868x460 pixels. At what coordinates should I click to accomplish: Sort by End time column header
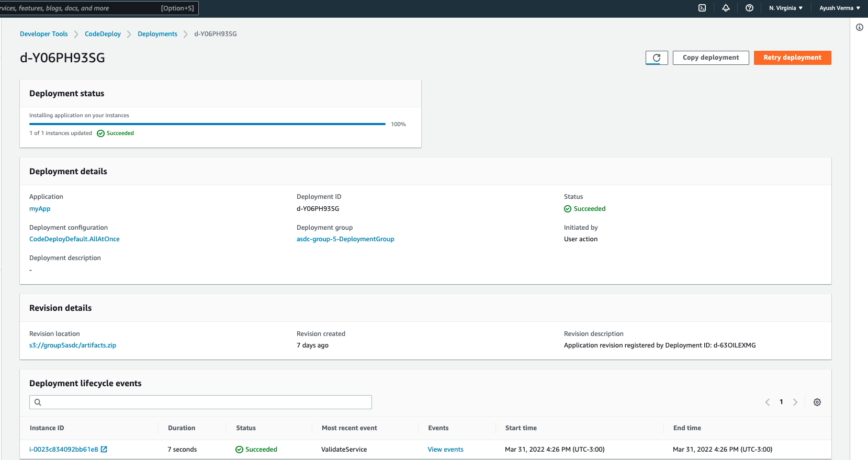point(687,428)
